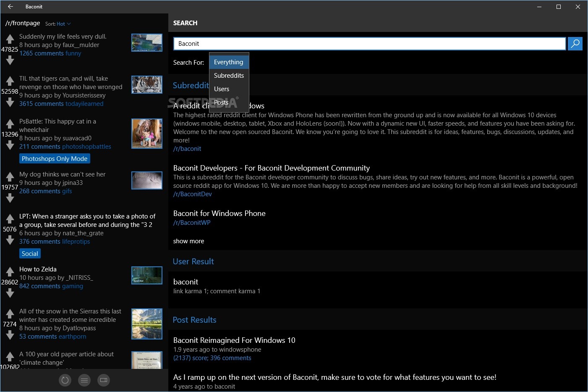588x392 pixels.
Task: Click the /r/frontpage subreddit header
Action: click(x=23, y=23)
